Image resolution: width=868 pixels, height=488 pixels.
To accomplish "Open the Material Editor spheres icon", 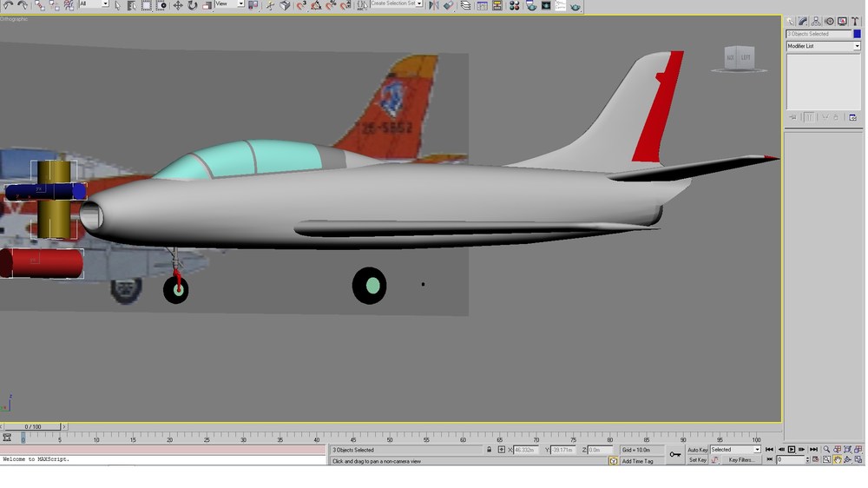I will [514, 5].
